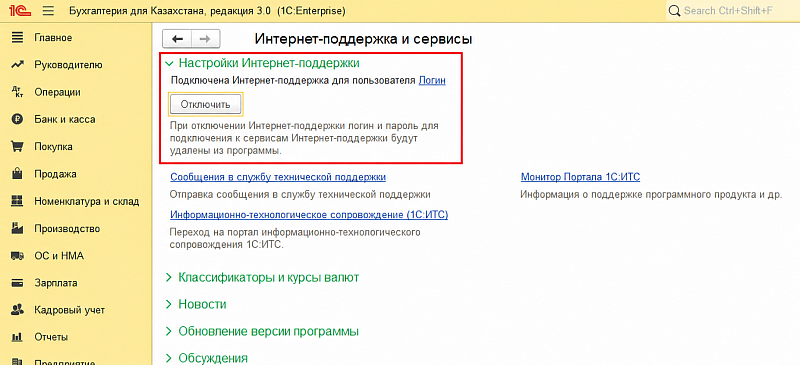The width and height of the screenshot is (800, 365).
Task: Click the 'Подключена Интернет-поддержка для пользователя' label
Action: point(293,81)
